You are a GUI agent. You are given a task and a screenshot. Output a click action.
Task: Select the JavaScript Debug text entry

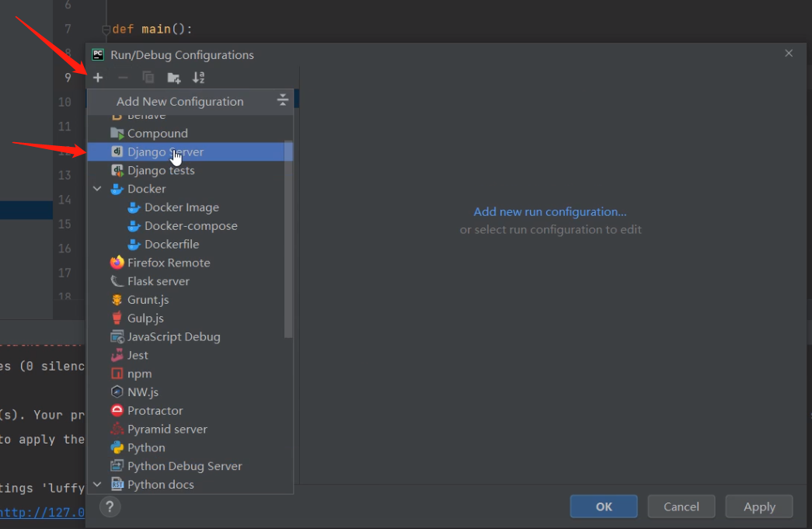(x=174, y=337)
